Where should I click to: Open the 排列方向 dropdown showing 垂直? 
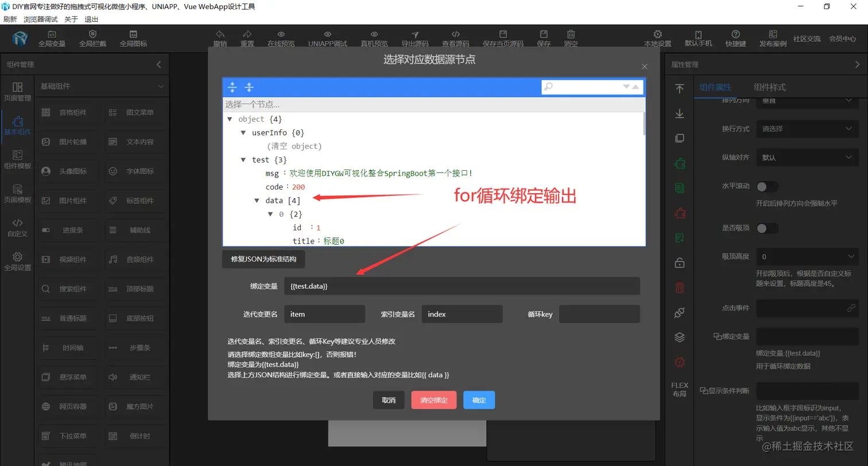tap(807, 101)
